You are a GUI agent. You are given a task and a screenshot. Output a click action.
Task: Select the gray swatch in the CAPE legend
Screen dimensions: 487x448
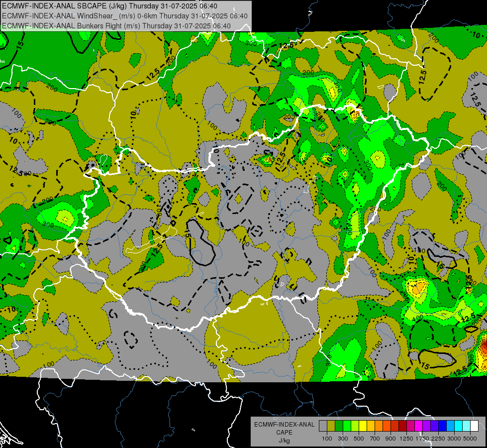click(x=323, y=426)
